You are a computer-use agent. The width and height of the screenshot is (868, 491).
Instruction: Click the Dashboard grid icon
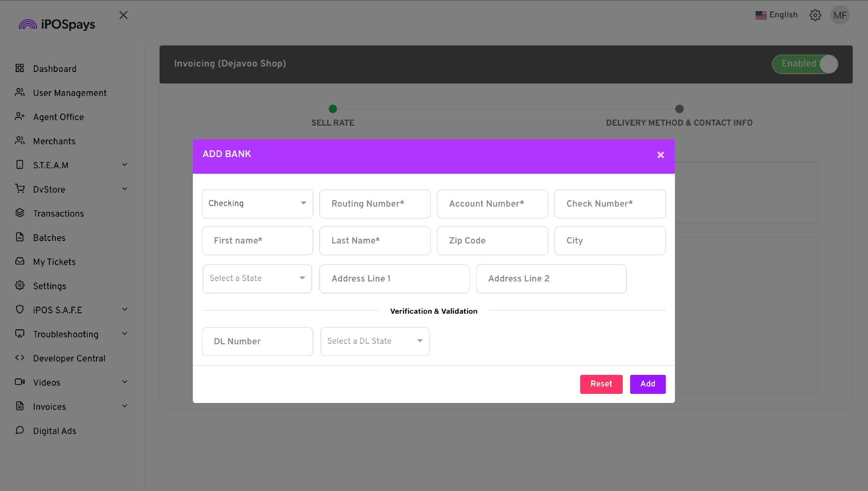click(19, 68)
